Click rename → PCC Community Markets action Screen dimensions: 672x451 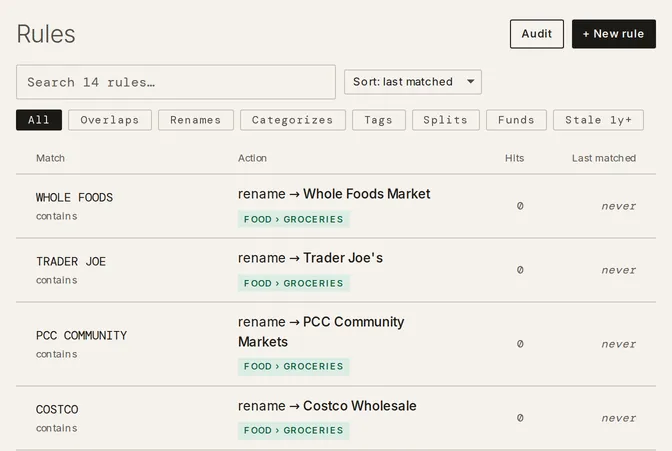click(x=321, y=332)
